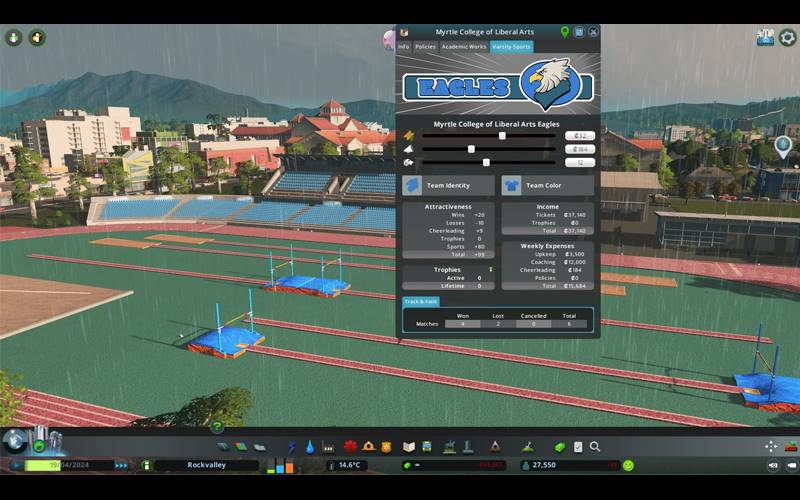Switch to the Academic Works tab
The height and width of the screenshot is (500, 800).
[464, 47]
